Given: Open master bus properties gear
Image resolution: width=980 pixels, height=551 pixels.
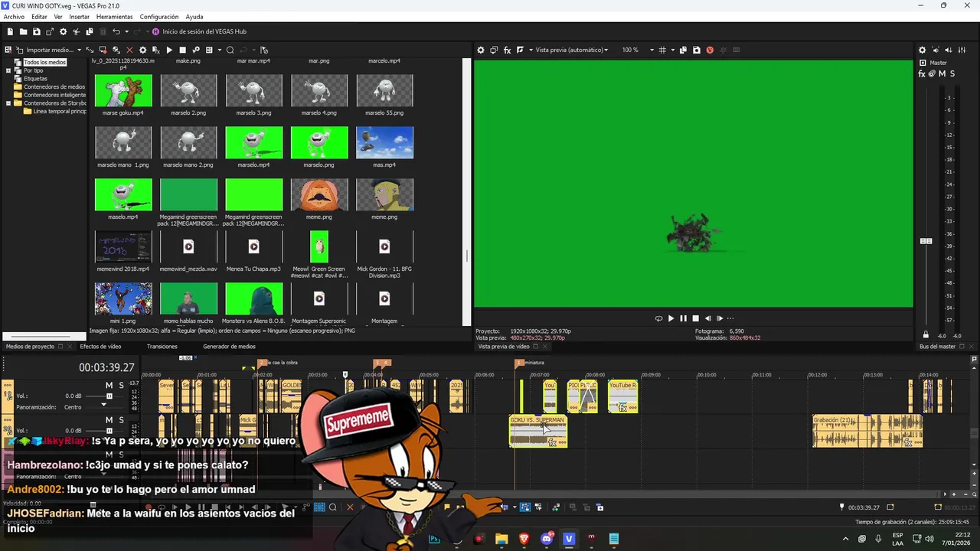Looking at the screenshot, I should pos(922,50).
